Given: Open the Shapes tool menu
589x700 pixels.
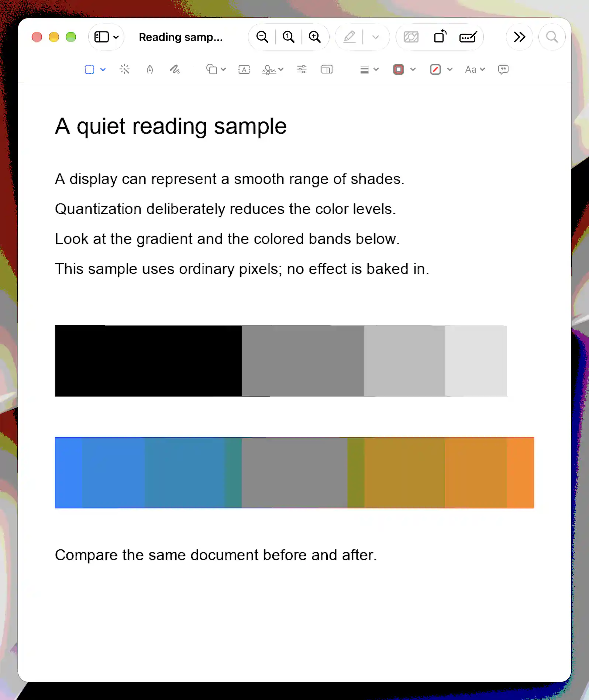Looking at the screenshot, I should (x=216, y=69).
